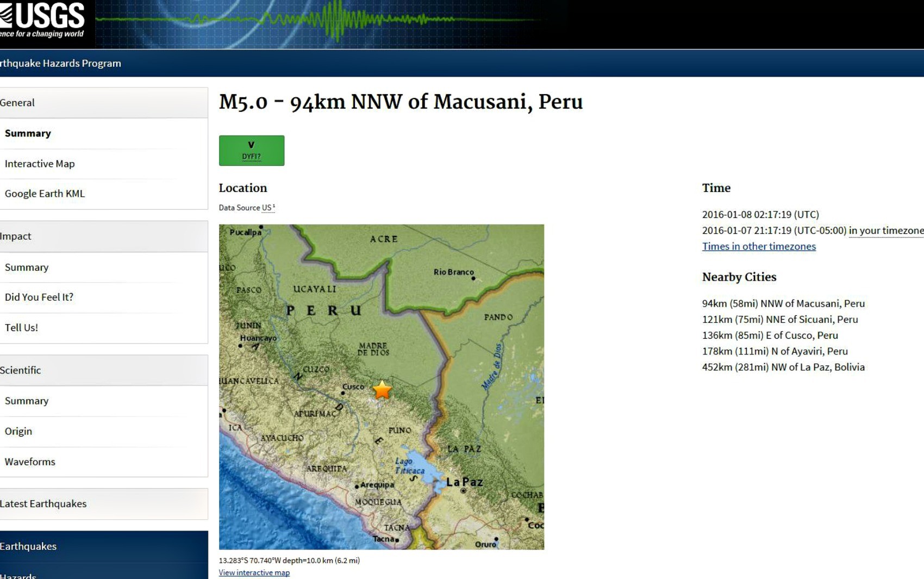
Task: Open the Tell Us! form
Action: (x=21, y=328)
